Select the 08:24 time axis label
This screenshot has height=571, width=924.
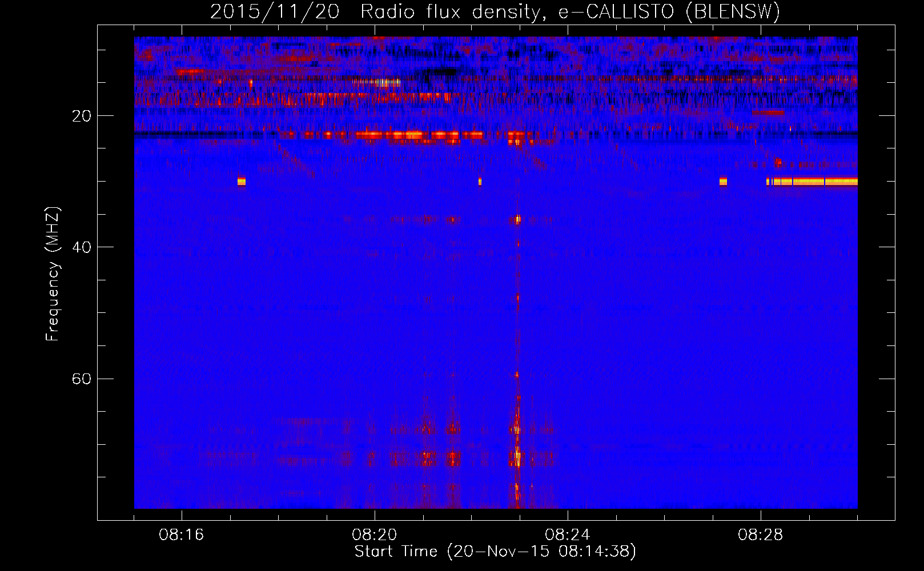click(x=568, y=535)
